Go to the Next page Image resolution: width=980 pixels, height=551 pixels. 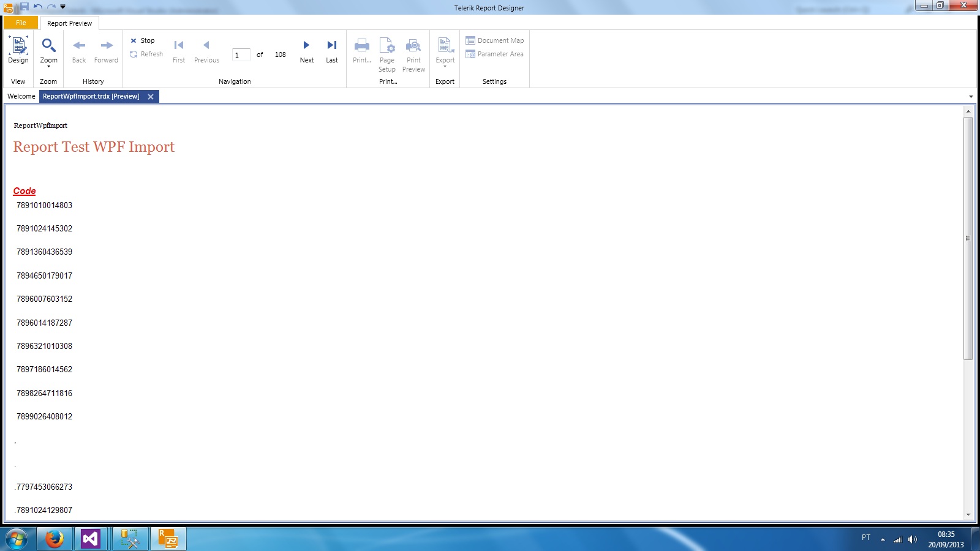[x=307, y=51]
